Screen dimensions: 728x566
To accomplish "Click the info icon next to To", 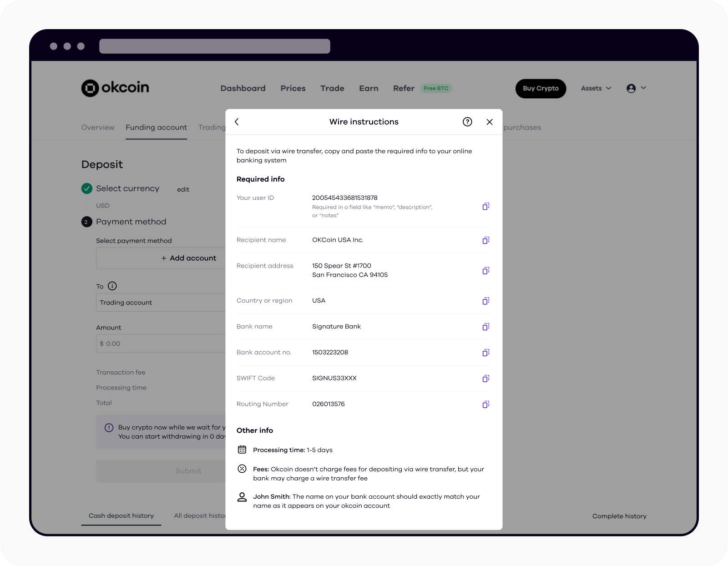I will tap(112, 286).
